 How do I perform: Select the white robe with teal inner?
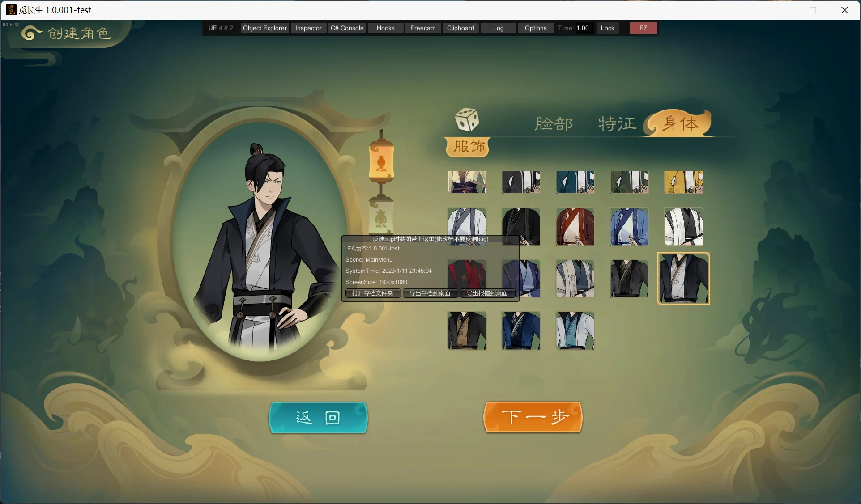pyautogui.click(x=575, y=330)
